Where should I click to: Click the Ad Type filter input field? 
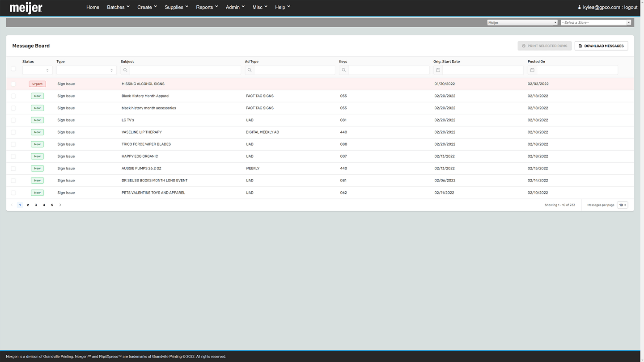point(295,70)
